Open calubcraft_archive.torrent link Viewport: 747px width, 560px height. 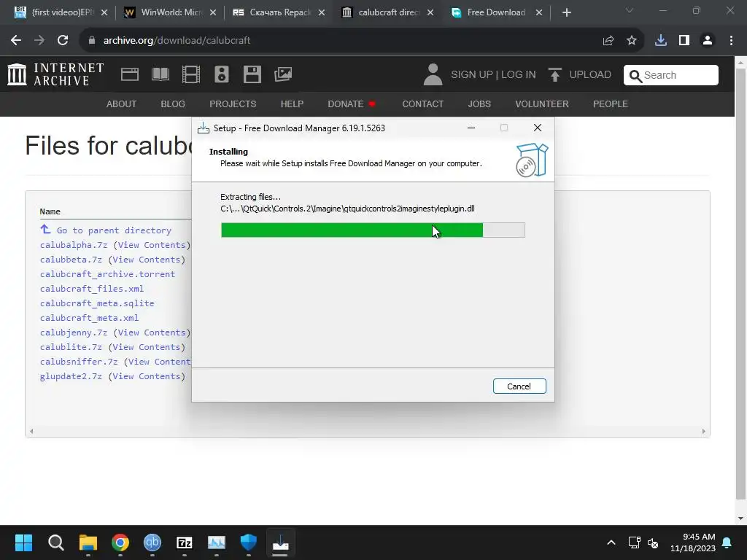(108, 274)
